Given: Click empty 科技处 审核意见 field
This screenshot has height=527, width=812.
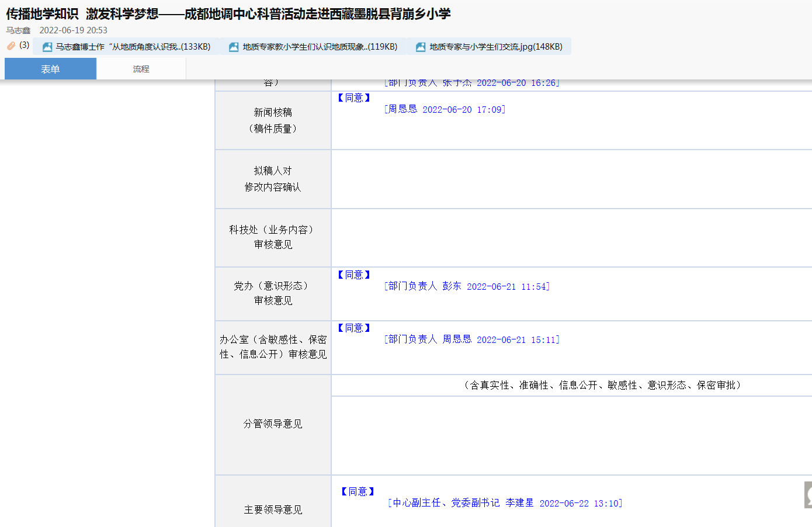Looking at the screenshot, I should coord(571,238).
